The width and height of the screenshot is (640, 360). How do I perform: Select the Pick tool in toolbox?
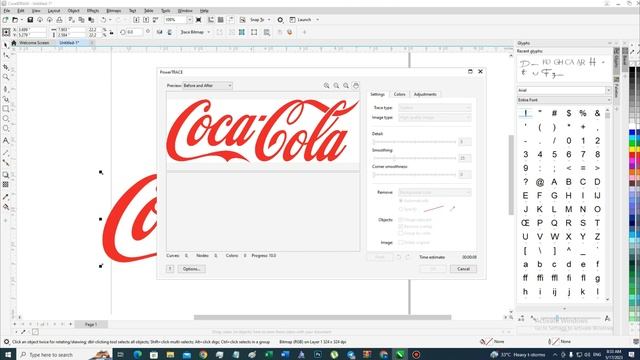[x=6, y=45]
